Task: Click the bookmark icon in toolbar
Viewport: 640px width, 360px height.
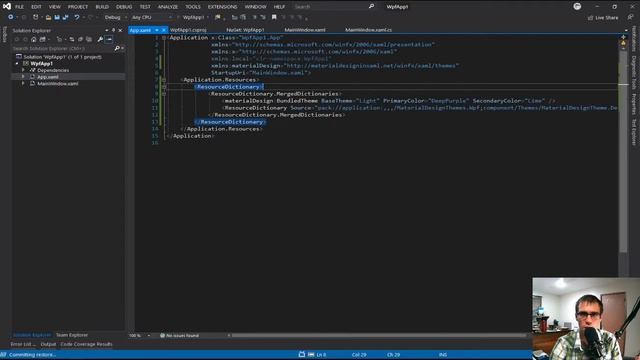Action: click(x=274, y=18)
